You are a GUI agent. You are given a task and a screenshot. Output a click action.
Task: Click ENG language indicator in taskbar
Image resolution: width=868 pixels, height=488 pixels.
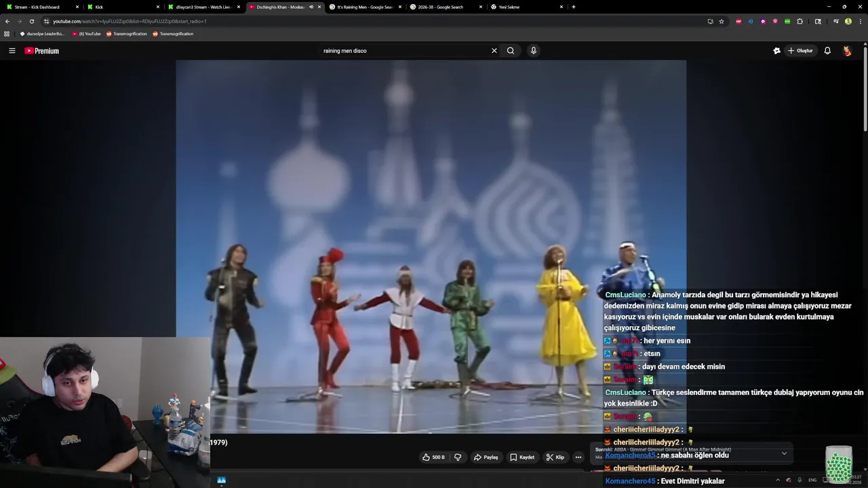pyautogui.click(x=812, y=480)
